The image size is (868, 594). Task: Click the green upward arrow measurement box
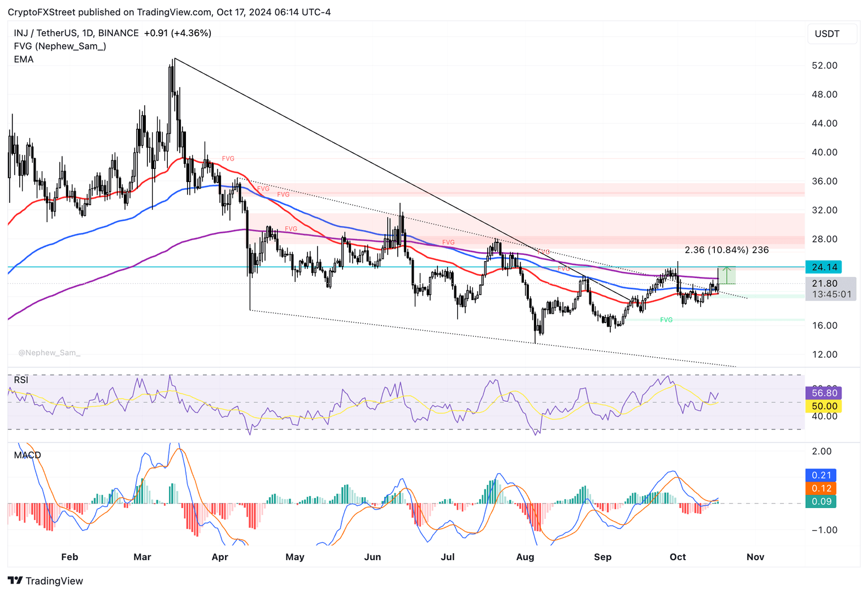point(726,275)
